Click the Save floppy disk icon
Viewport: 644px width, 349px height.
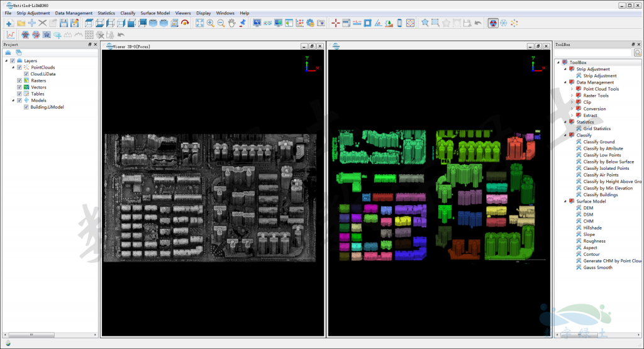(x=64, y=23)
